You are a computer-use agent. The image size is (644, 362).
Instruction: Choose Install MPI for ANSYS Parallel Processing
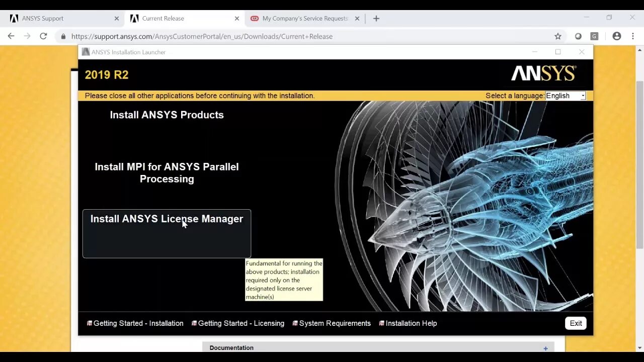click(x=167, y=172)
